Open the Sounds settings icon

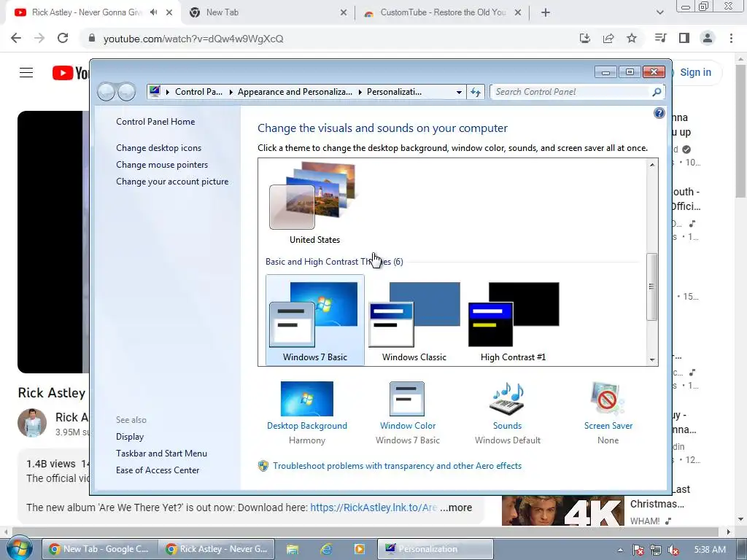click(507, 399)
